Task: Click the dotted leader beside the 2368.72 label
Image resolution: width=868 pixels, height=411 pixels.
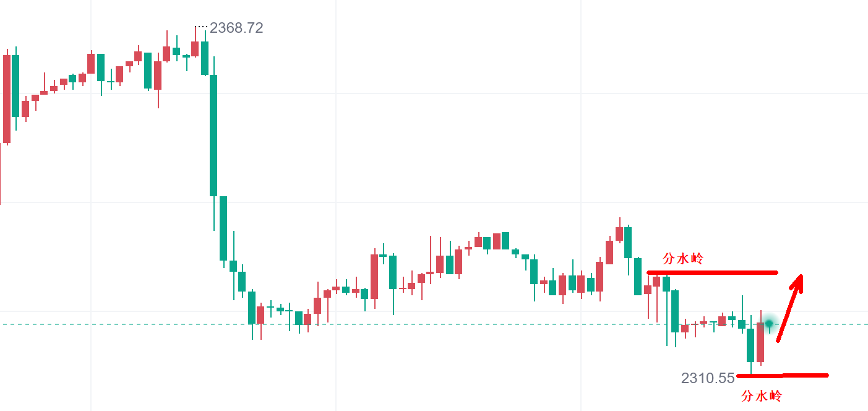Action: (x=202, y=27)
